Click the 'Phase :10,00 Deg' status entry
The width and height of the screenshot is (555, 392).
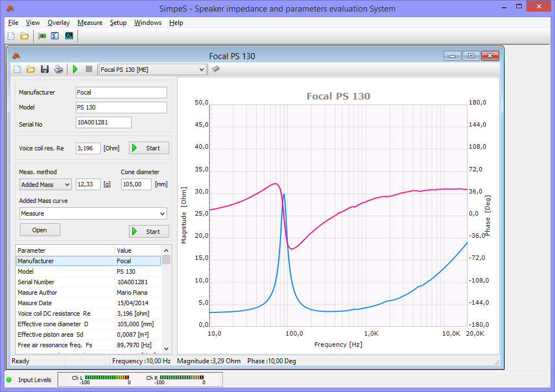click(272, 361)
